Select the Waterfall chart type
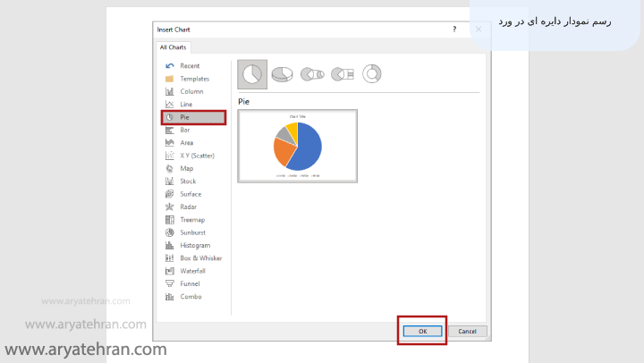 click(x=193, y=271)
